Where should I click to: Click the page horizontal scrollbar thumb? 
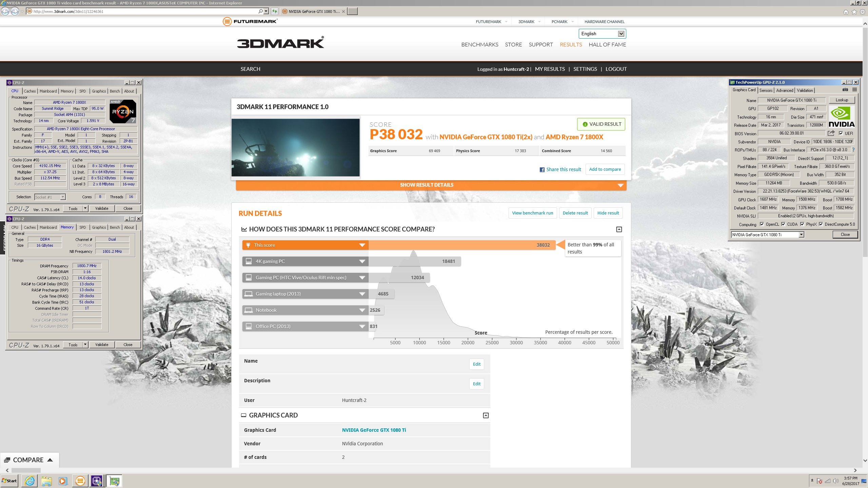26,470
